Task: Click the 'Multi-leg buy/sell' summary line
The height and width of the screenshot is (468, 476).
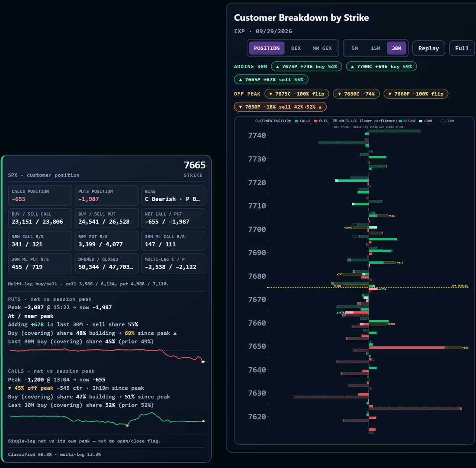Action: (x=88, y=284)
